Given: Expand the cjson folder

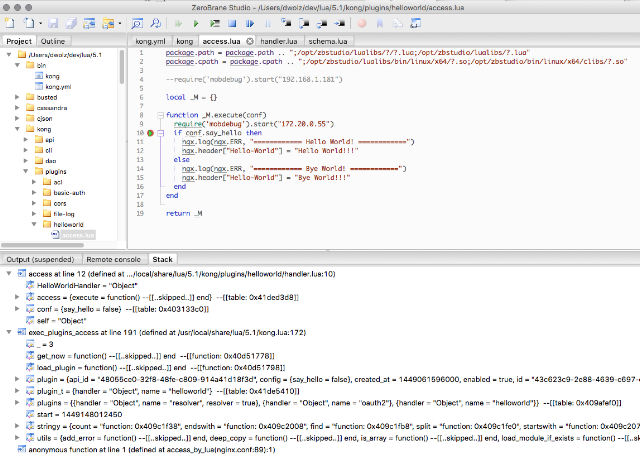Looking at the screenshot, I should [17, 118].
